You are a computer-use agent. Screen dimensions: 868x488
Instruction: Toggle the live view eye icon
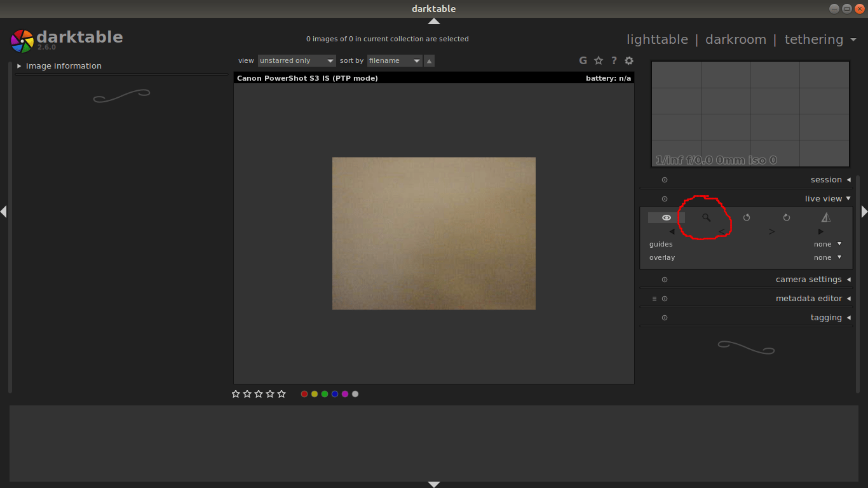[x=666, y=217]
